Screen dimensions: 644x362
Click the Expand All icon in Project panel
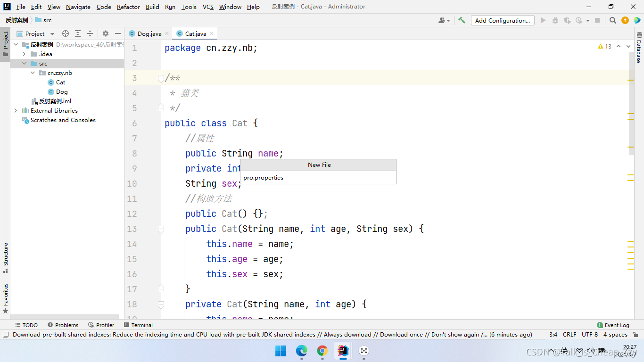(x=78, y=33)
